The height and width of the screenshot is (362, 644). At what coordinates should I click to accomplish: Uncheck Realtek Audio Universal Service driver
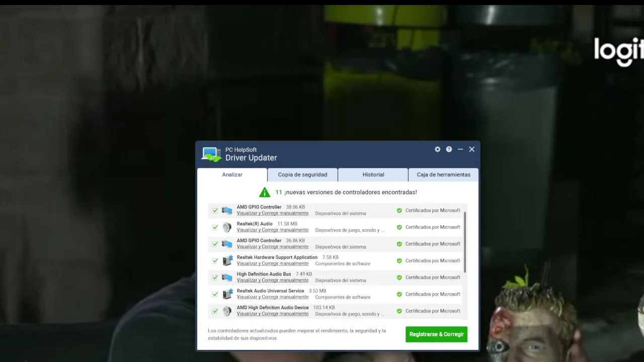(215, 294)
